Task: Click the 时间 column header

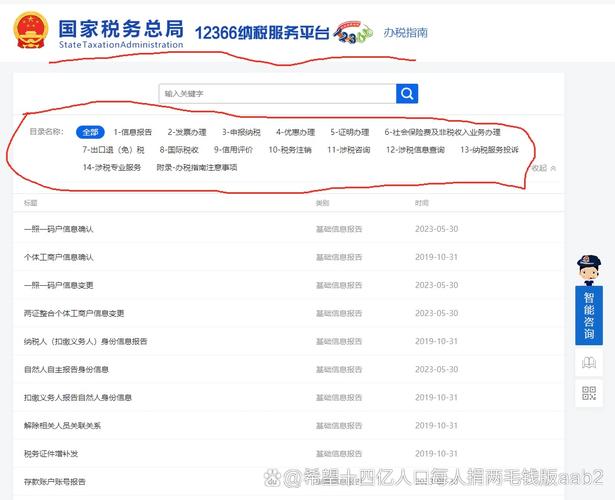Action: pyautogui.click(x=422, y=203)
